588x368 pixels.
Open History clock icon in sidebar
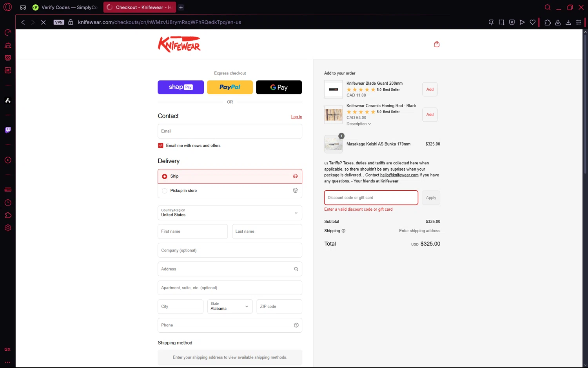point(8,202)
